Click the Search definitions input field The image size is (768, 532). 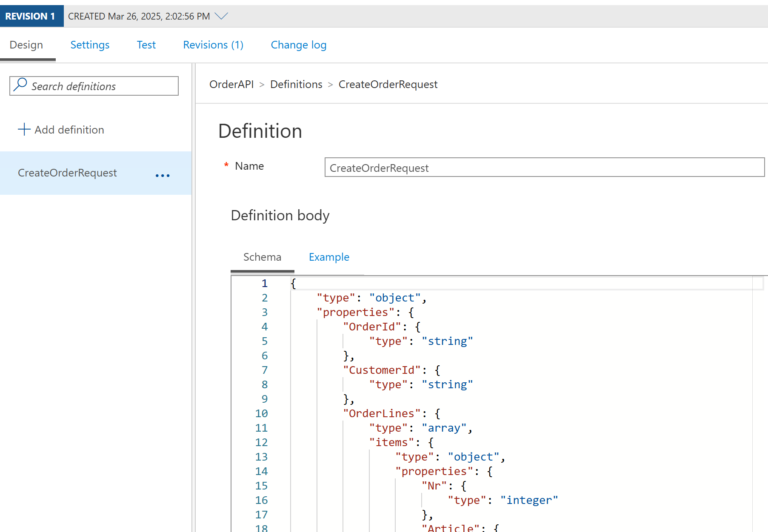click(x=94, y=86)
